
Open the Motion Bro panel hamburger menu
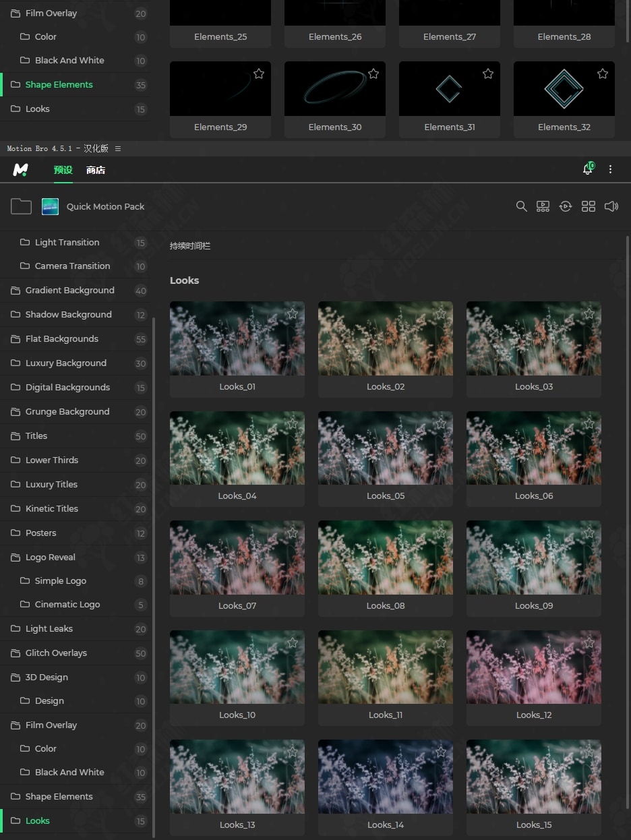point(118,148)
